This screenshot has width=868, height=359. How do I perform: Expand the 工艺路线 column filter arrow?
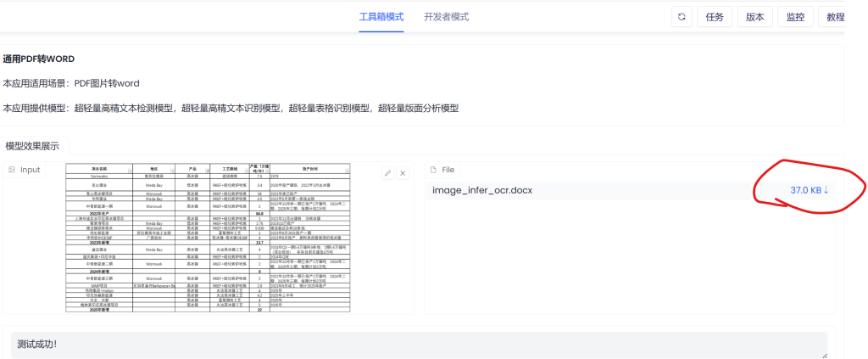click(245, 171)
